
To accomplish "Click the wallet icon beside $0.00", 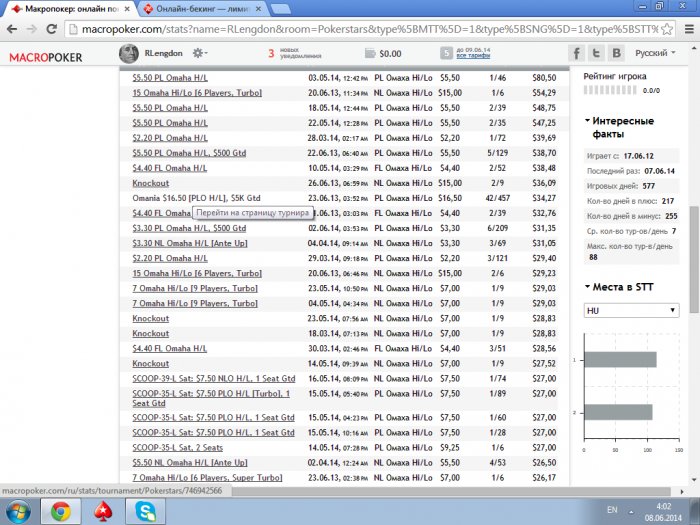I will [370, 54].
